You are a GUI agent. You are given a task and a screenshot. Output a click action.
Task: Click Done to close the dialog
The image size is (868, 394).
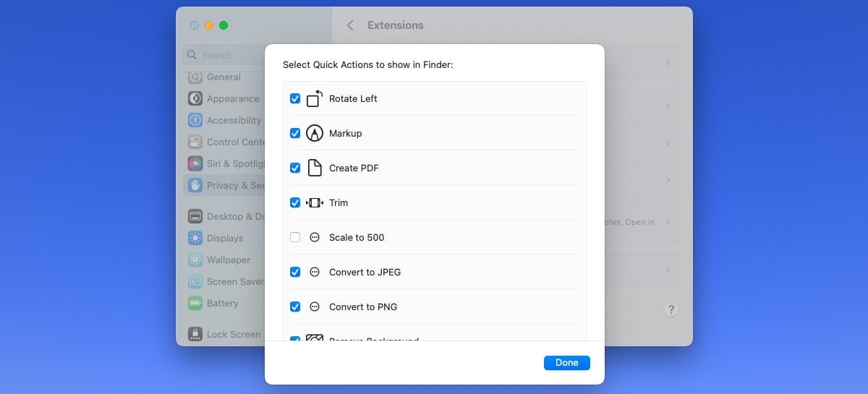(567, 363)
